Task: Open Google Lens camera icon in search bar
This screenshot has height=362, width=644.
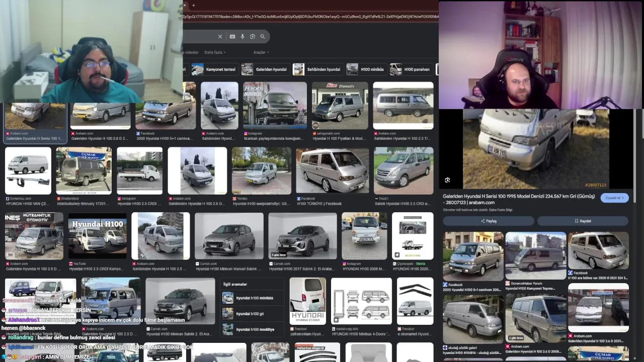Action: tap(253, 36)
